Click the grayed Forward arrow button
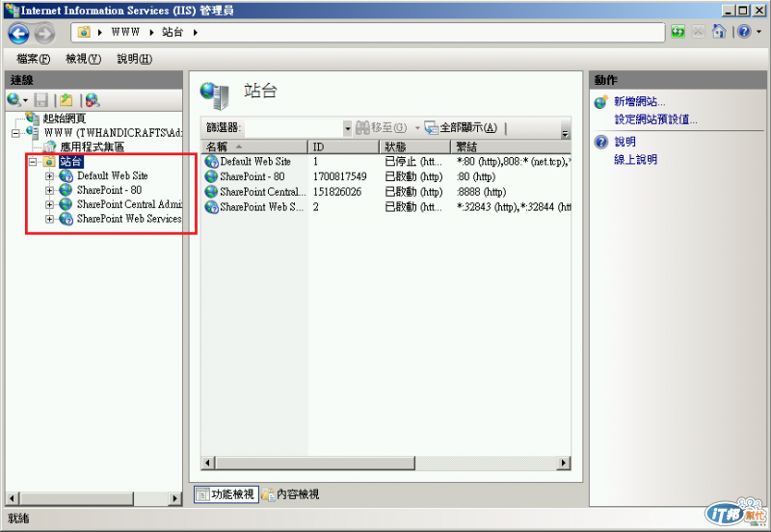The width and height of the screenshot is (771, 532). [44, 34]
